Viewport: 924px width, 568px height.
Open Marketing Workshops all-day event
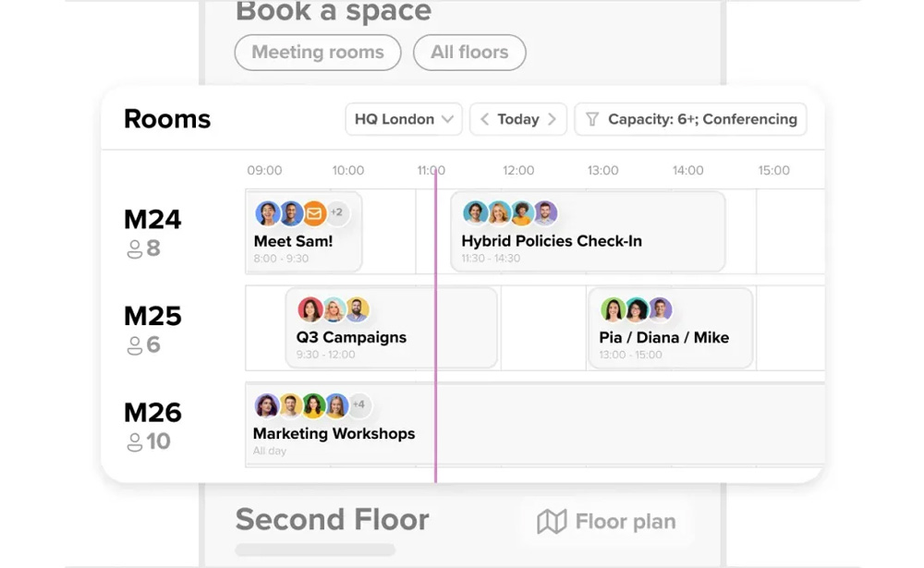[x=535, y=424]
